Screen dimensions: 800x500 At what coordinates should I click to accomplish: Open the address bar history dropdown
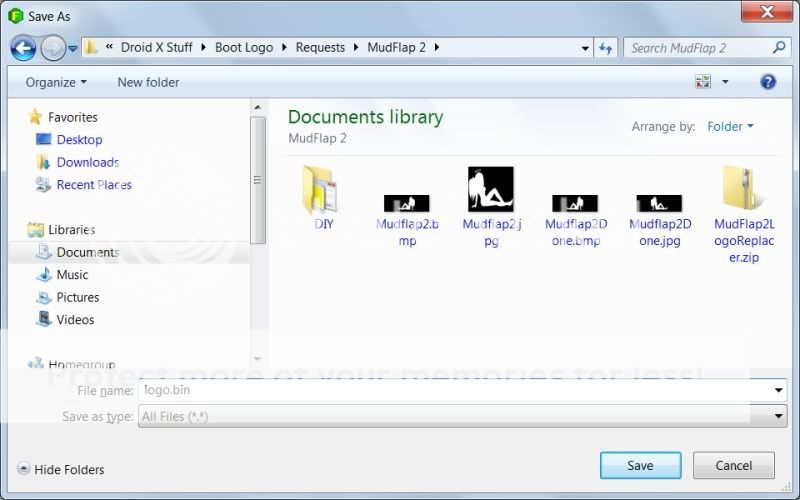(x=585, y=48)
